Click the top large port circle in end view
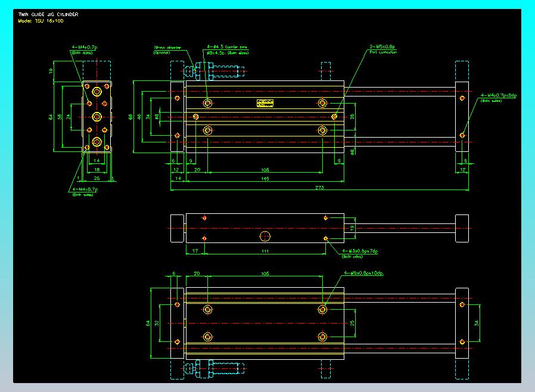This screenshot has width=535, height=392. pos(97,92)
